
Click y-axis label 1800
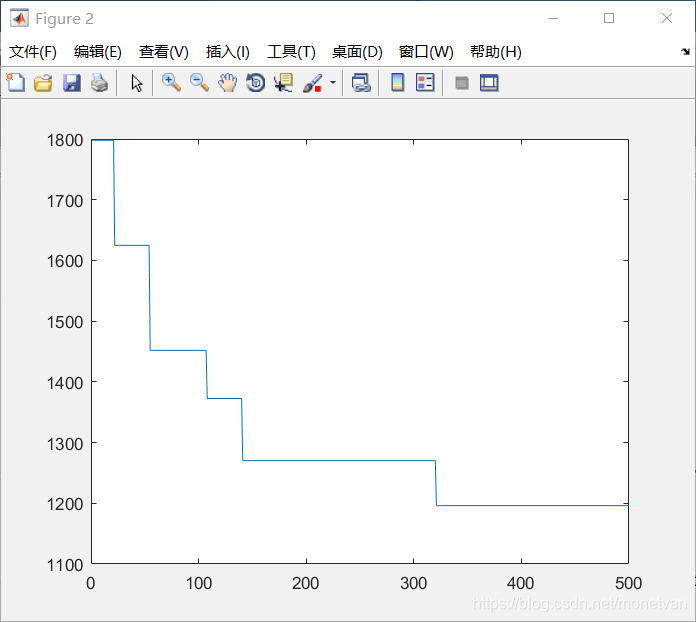(65, 140)
